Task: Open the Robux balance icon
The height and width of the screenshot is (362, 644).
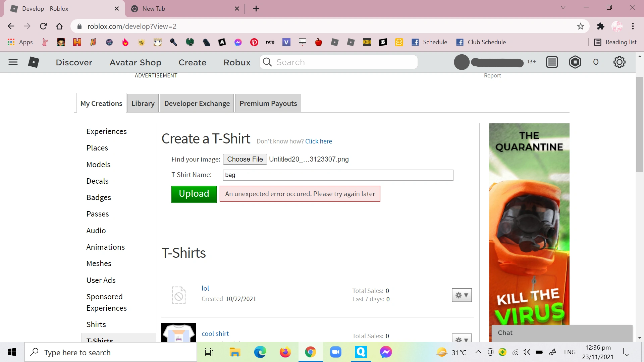Action: point(575,62)
